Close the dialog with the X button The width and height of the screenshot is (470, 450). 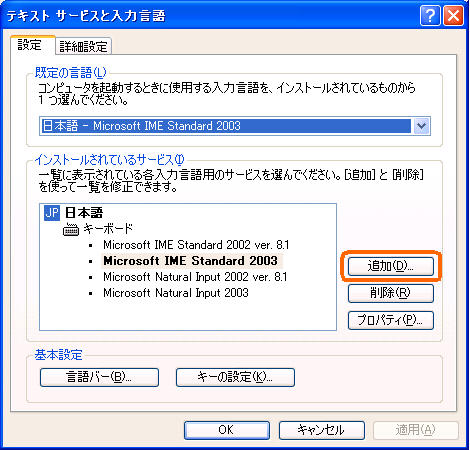point(453,15)
